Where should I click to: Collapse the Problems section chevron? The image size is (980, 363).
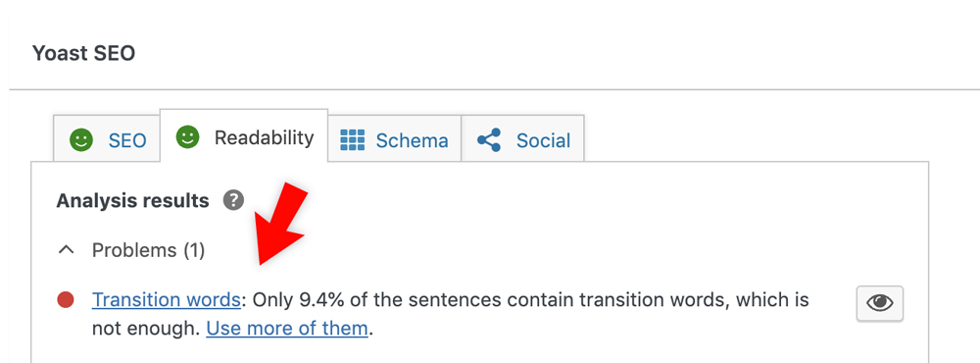(66, 250)
